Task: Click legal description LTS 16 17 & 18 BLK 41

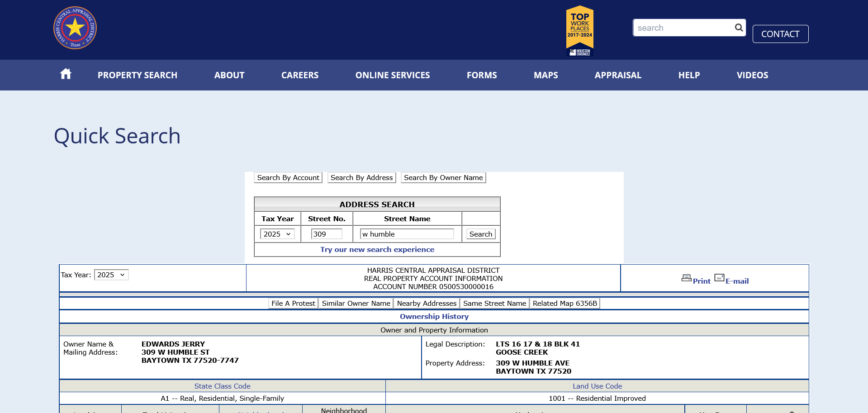Action: 538,344
